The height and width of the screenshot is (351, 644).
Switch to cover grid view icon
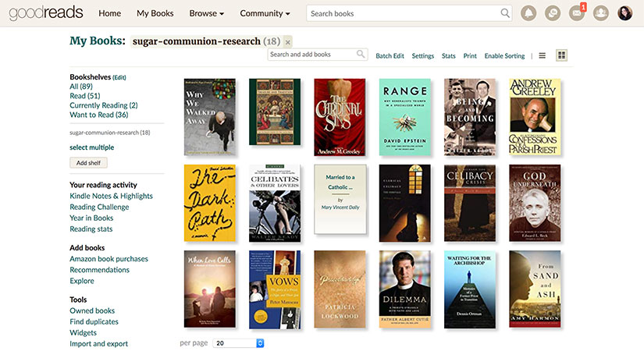tap(561, 55)
